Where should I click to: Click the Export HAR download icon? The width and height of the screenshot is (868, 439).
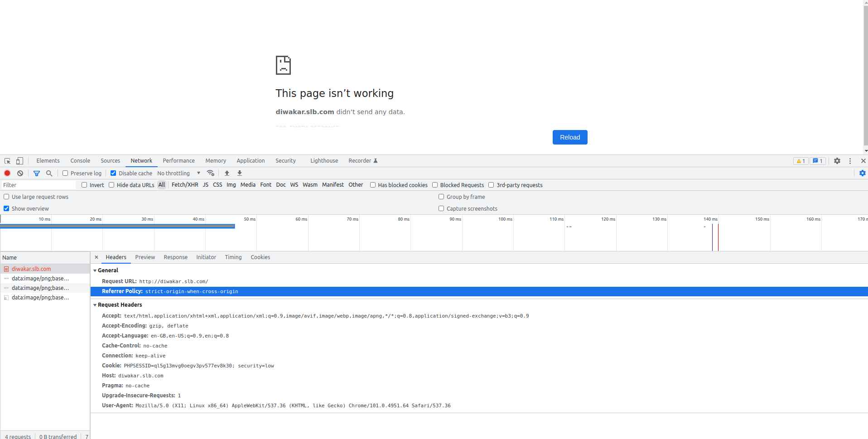(240, 173)
